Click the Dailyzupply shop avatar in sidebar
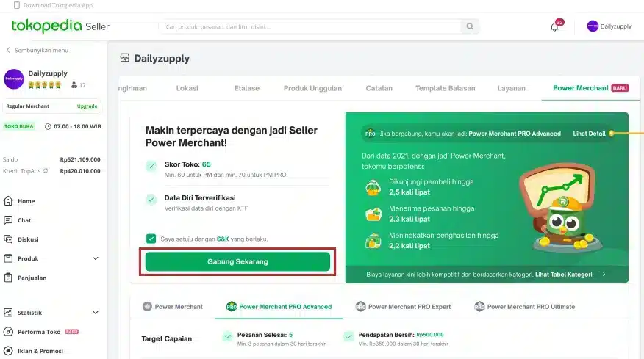The width and height of the screenshot is (644, 359). (14, 79)
